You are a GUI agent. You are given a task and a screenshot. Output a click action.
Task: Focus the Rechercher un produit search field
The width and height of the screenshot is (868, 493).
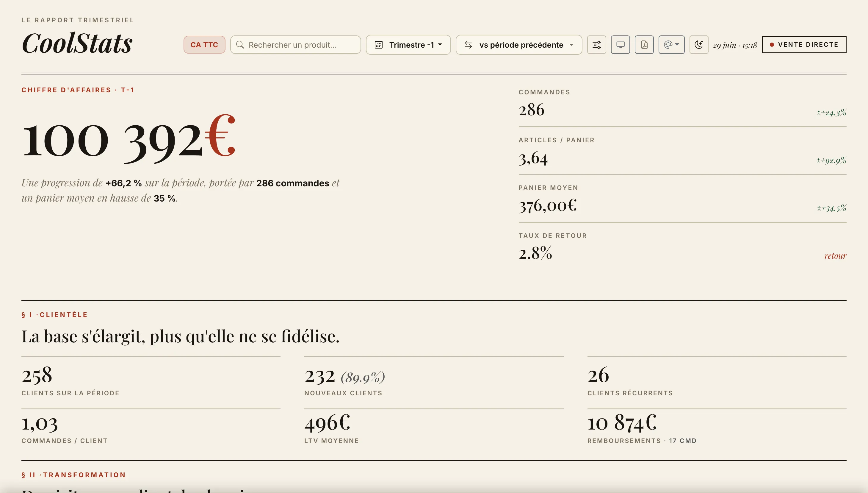point(296,45)
